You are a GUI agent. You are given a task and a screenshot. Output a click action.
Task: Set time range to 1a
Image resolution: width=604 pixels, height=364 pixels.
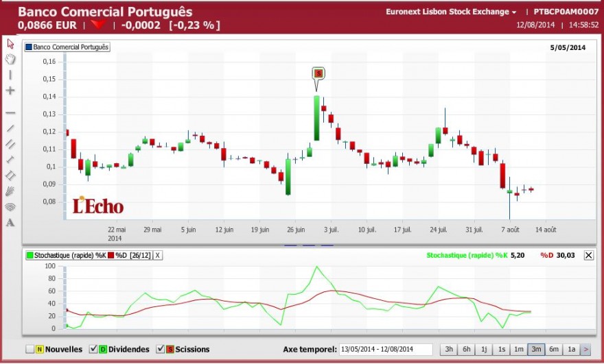571,350
